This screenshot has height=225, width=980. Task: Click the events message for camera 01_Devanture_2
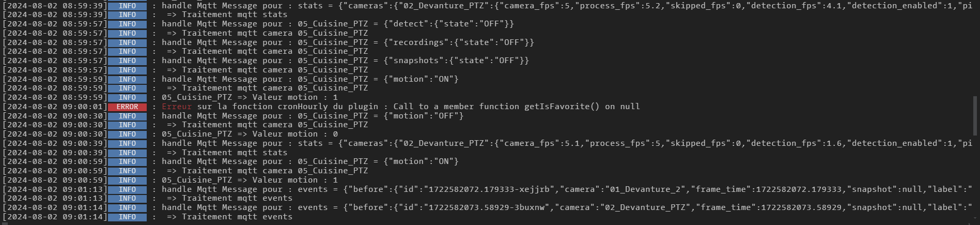566,189
